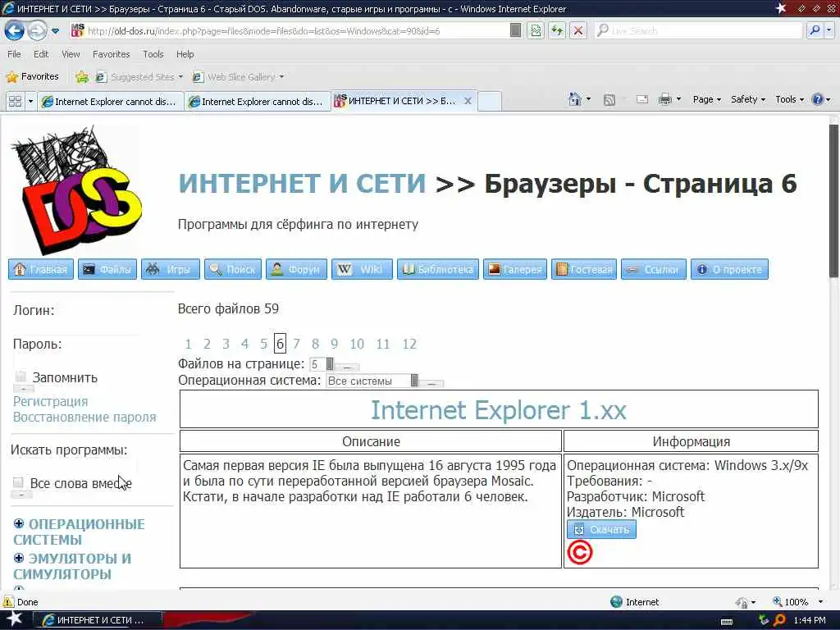This screenshot has width=840, height=630.
Task: Click the red copyright icon
Action: [x=580, y=553]
